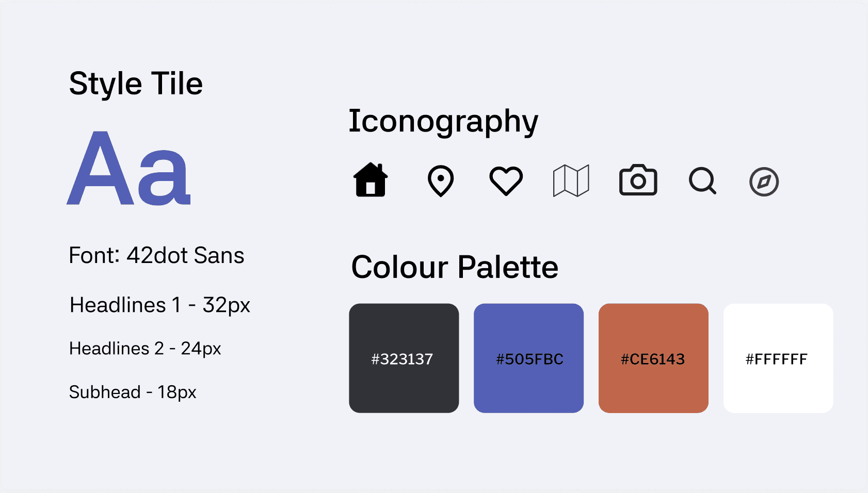Select the magnifying glass search icon
Image resolution: width=868 pixels, height=493 pixels.
tap(703, 181)
